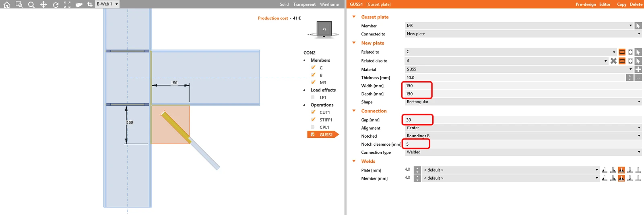Fit the model to the view
The height and width of the screenshot is (215, 644).
[x=67, y=4]
